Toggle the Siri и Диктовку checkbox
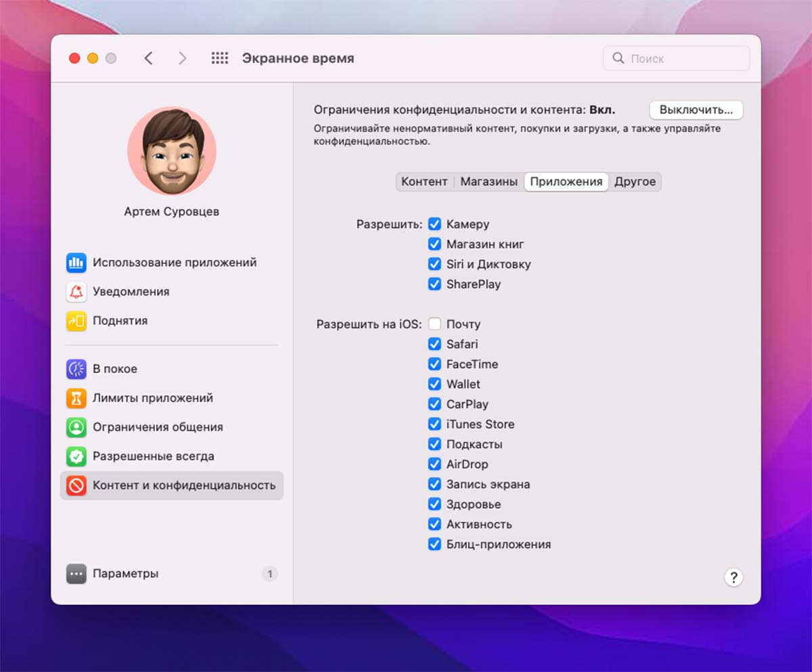The height and width of the screenshot is (672, 812). point(434,264)
